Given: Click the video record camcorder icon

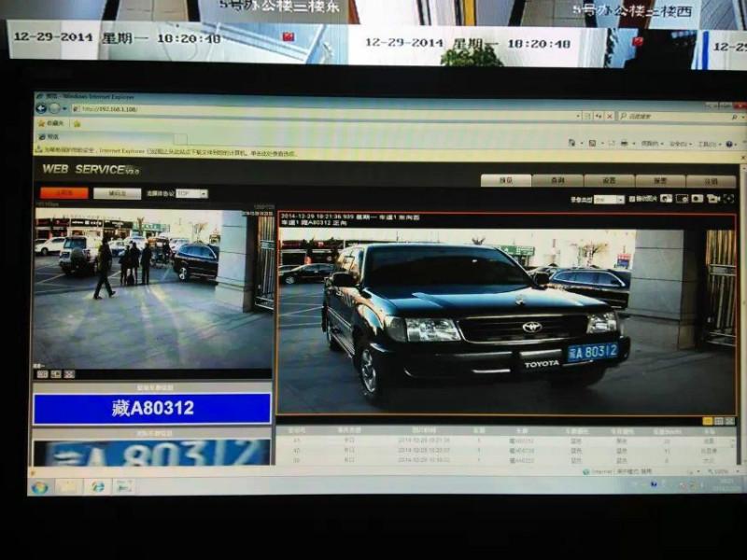Looking at the screenshot, I should pyautogui.click(x=712, y=199).
